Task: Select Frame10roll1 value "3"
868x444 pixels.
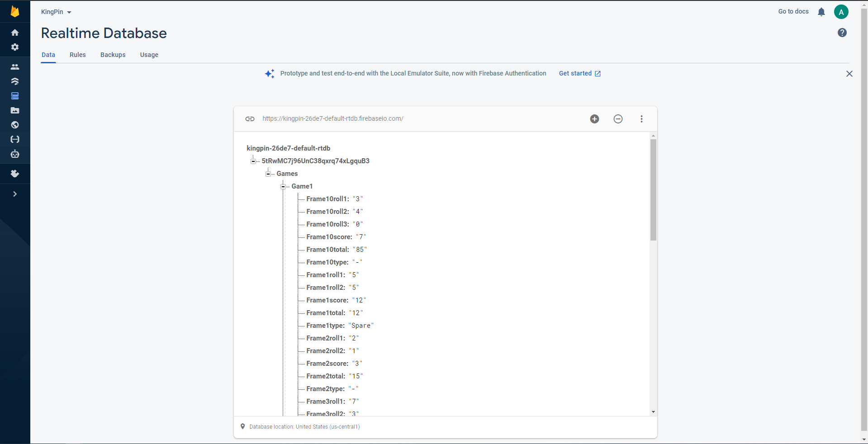Action: point(358,199)
